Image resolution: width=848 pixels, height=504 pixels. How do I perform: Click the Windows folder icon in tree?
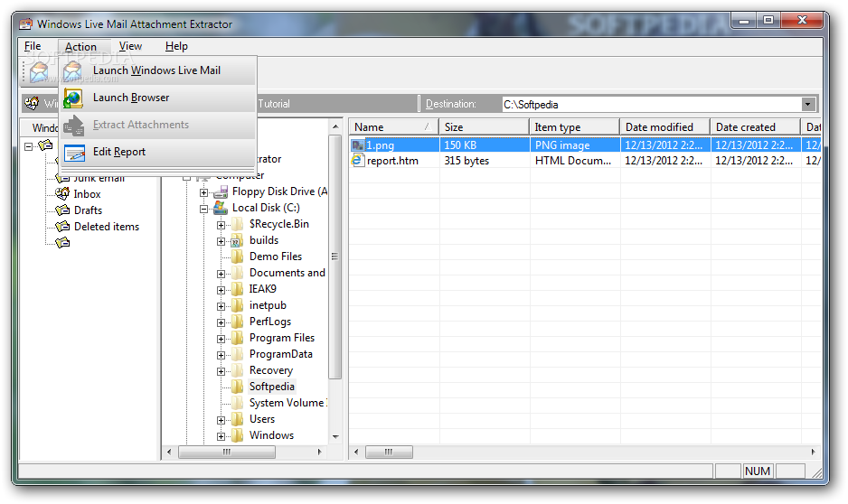[x=237, y=434]
